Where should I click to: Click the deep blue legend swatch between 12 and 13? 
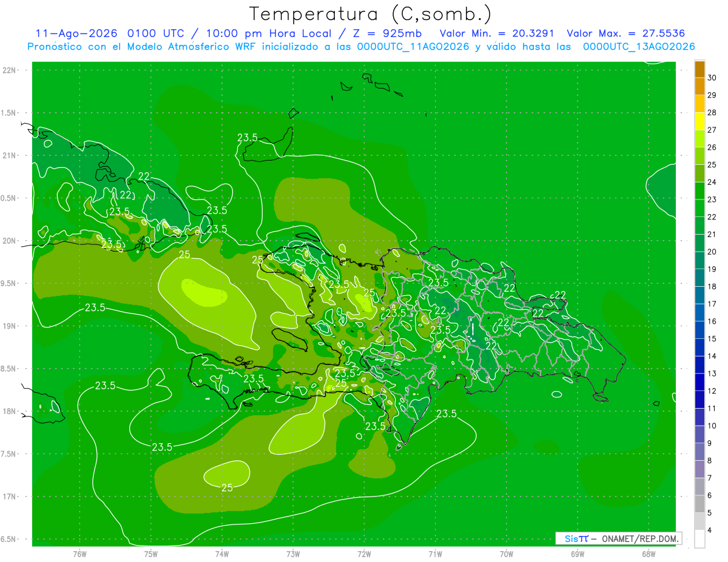[x=699, y=382]
